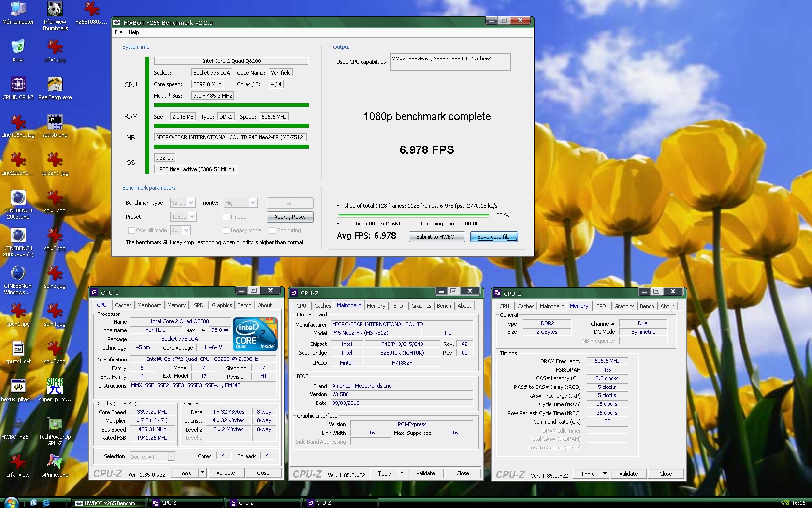The image size is (812, 508).
Task: Open spi32x1.jpg desktop file
Action: tap(55, 164)
